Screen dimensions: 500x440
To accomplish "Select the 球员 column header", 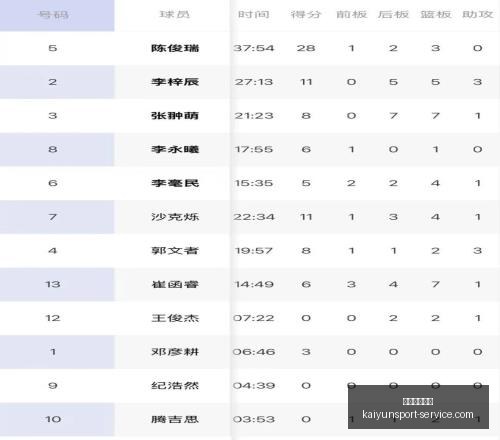I will click(x=175, y=15).
